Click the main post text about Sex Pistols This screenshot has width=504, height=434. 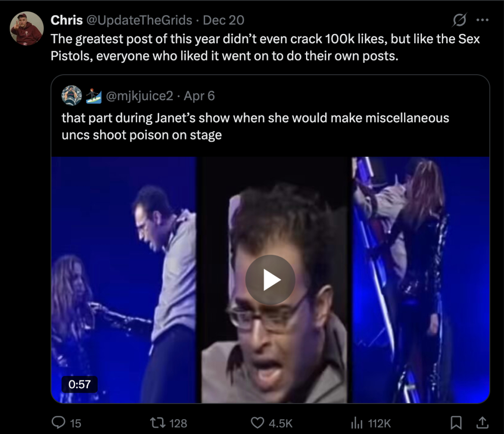coord(265,47)
